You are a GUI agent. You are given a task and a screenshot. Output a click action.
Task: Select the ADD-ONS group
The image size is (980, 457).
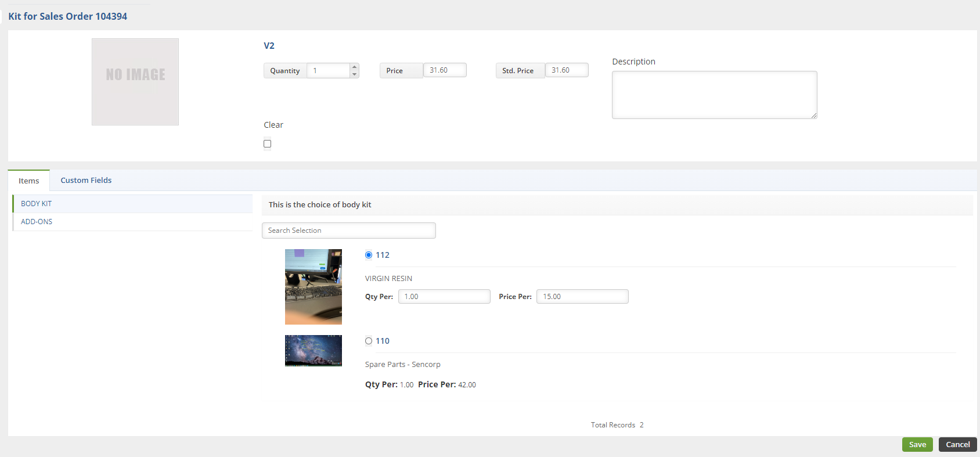(x=132, y=222)
